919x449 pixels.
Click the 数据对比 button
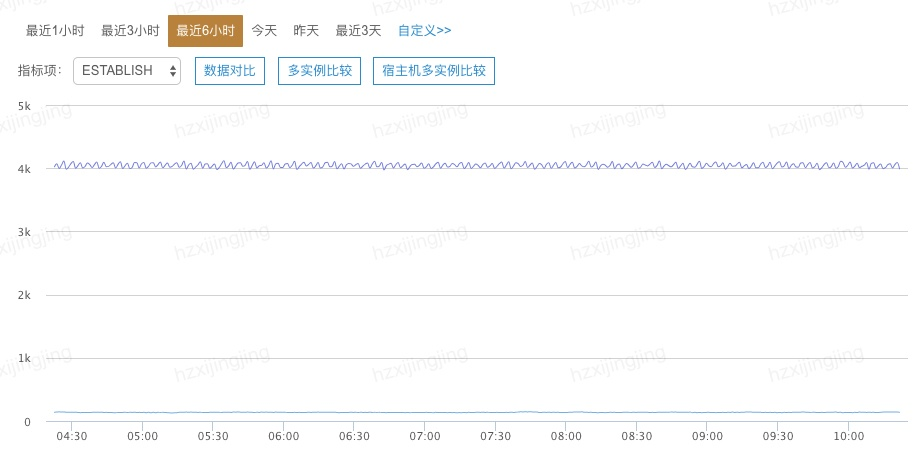[x=229, y=71]
